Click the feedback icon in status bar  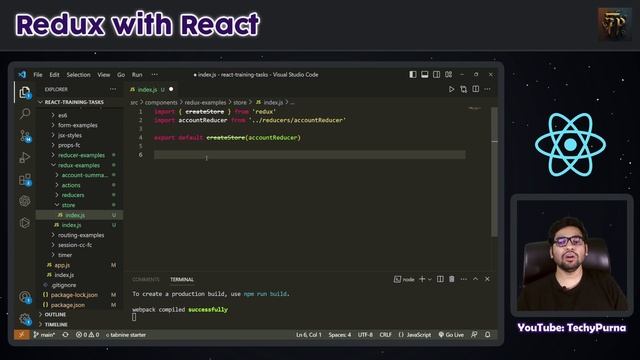tap(474, 335)
